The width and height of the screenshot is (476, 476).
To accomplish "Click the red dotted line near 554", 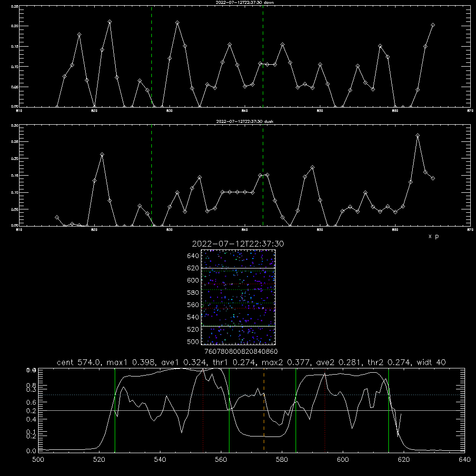I will [203, 410].
